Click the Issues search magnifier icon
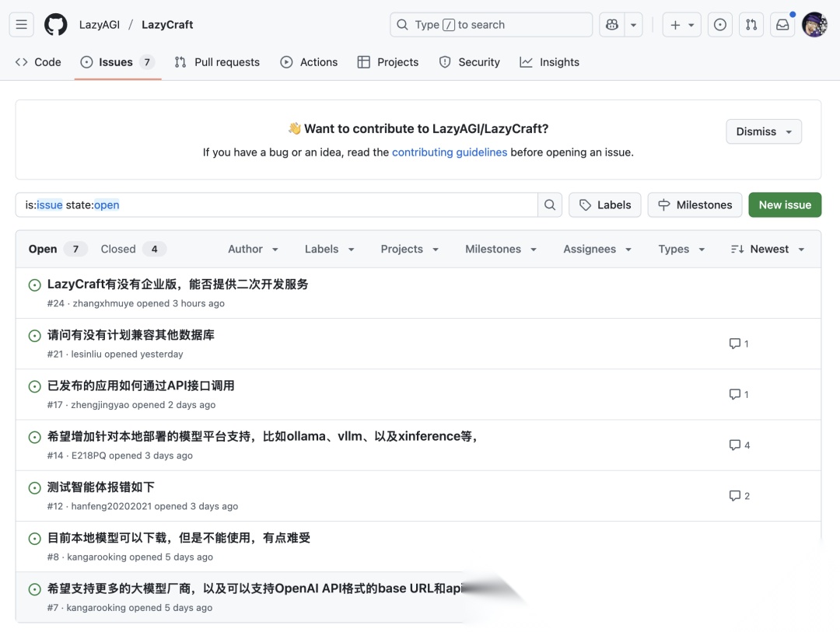The width and height of the screenshot is (840, 632). point(550,204)
